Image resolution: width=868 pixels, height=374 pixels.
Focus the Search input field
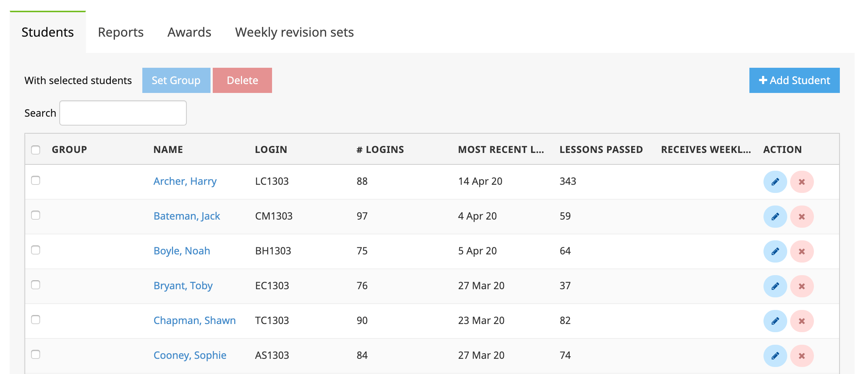pos(123,113)
